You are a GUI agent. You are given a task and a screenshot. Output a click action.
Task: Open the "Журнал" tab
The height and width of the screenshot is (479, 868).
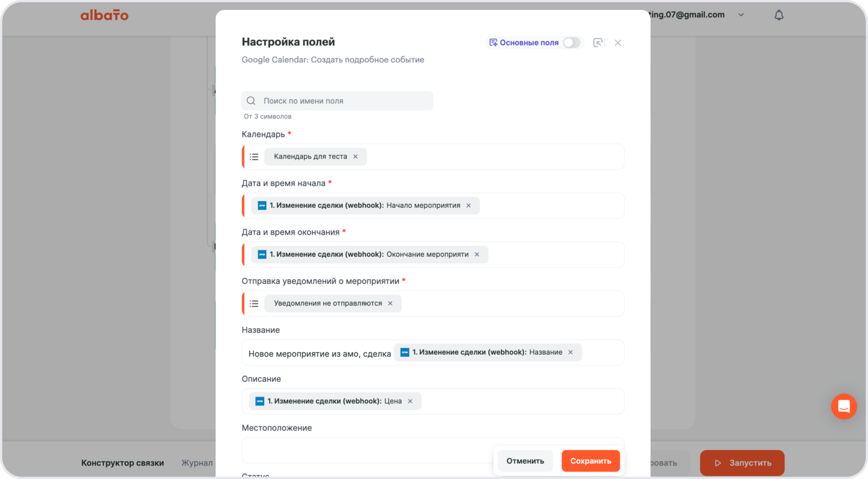tap(197, 463)
